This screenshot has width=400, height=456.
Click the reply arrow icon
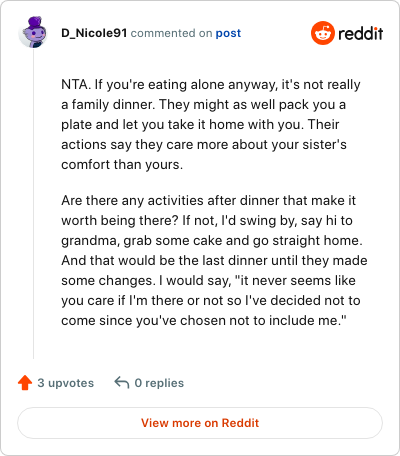[x=122, y=383]
